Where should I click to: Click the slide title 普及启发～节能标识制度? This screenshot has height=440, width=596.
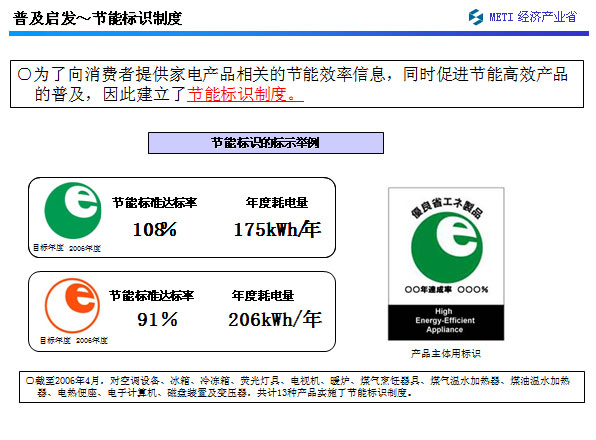pos(98,18)
